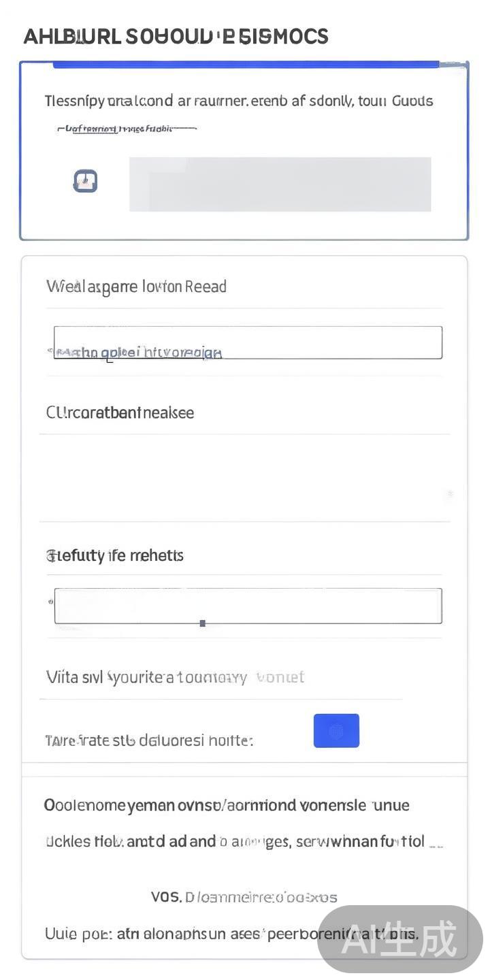Viewport: 490px width, 980px height.
Task: Select the "Wfeal asgarre lovfon Reead" heading
Action: 136,287
